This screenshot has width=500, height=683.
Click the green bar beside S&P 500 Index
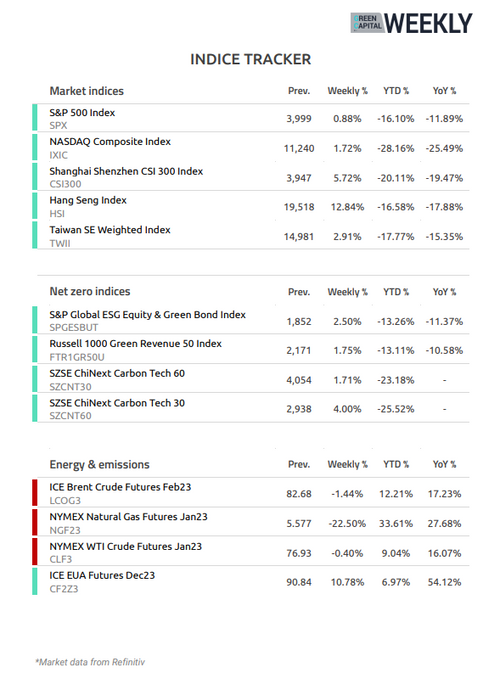35,117
